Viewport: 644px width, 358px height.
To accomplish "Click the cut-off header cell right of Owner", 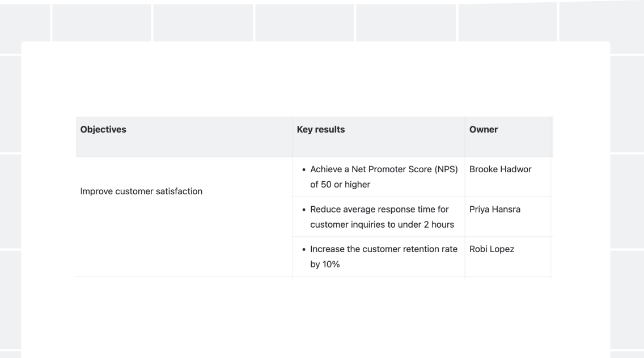I will 552,137.
